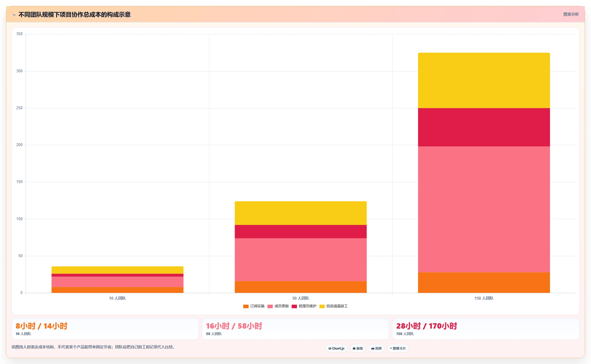
Task: Click the 100 y-axis tick label
Action: pyautogui.click(x=19, y=219)
